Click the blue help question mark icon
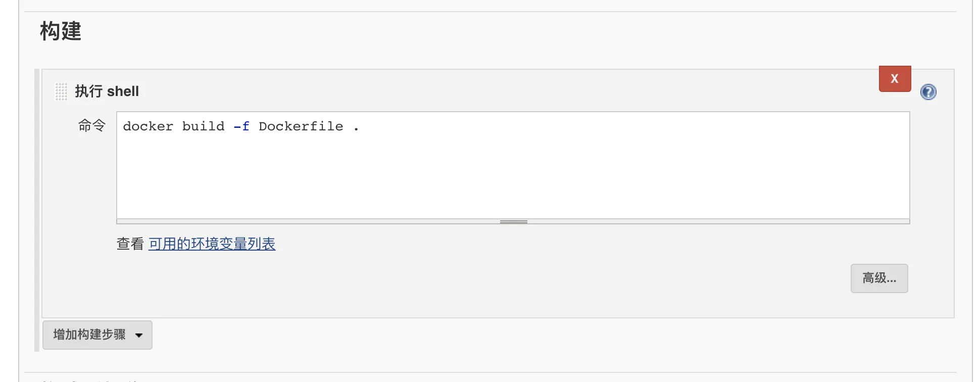 point(928,92)
